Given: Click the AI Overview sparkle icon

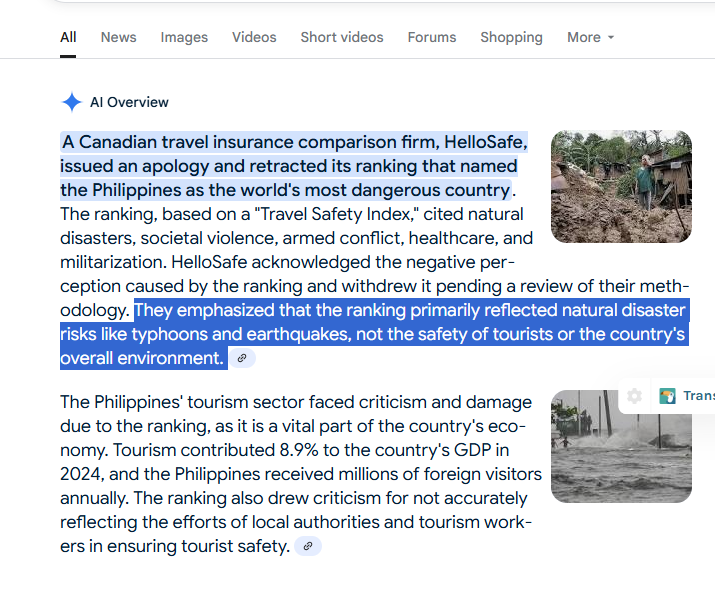Looking at the screenshot, I should 72,102.
